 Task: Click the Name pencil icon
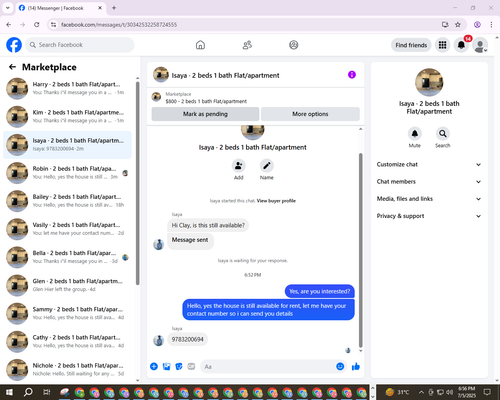[267, 166]
